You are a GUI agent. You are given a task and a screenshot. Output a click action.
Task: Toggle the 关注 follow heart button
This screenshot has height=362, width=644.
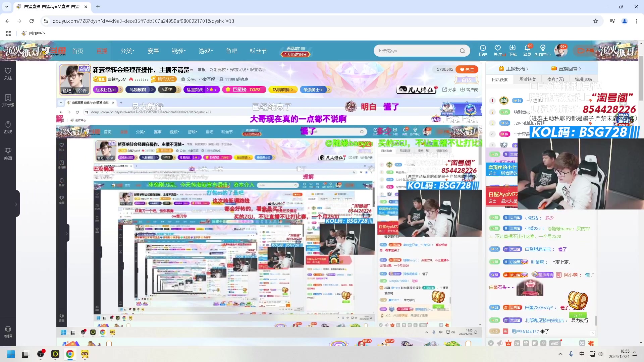pyautogui.click(x=467, y=69)
